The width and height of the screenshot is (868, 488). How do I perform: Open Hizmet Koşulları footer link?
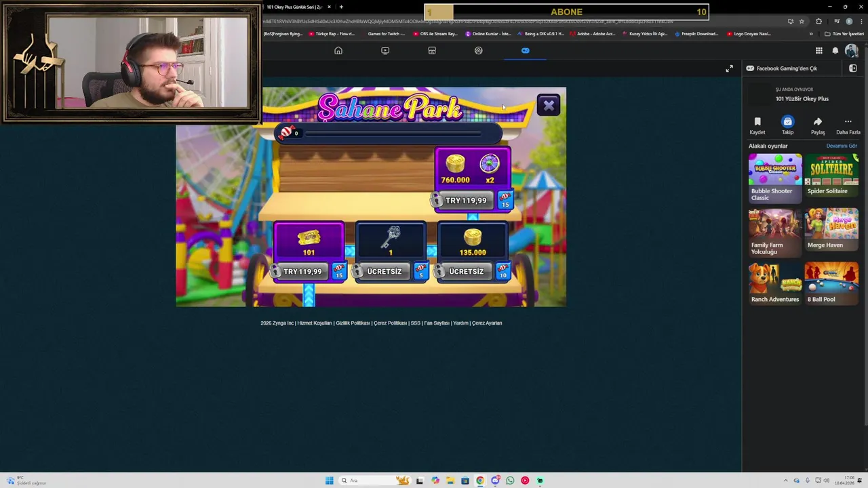(x=315, y=323)
